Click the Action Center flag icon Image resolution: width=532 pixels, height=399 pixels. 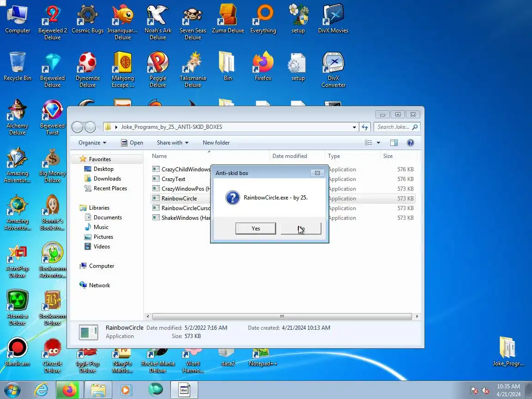click(x=474, y=391)
